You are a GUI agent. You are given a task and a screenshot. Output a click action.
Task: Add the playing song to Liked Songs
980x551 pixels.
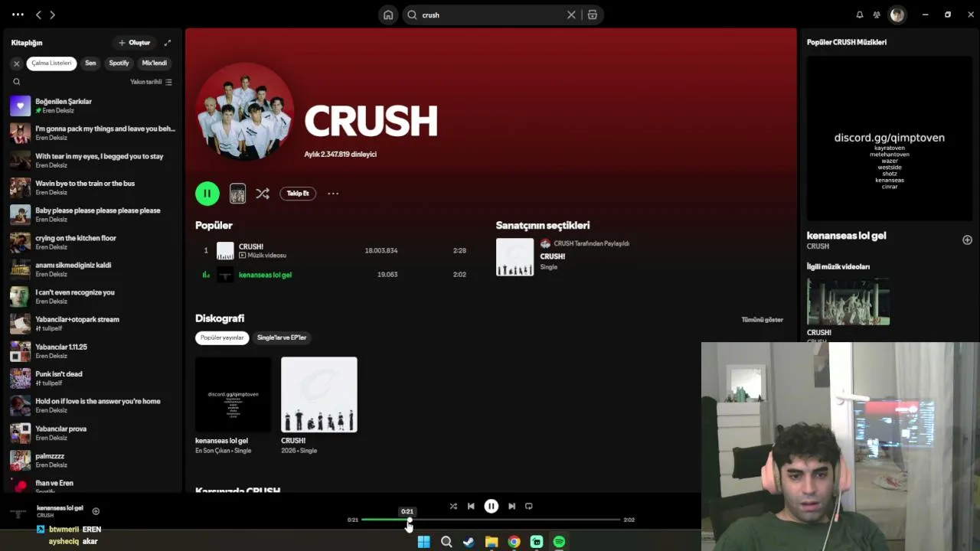96,511
